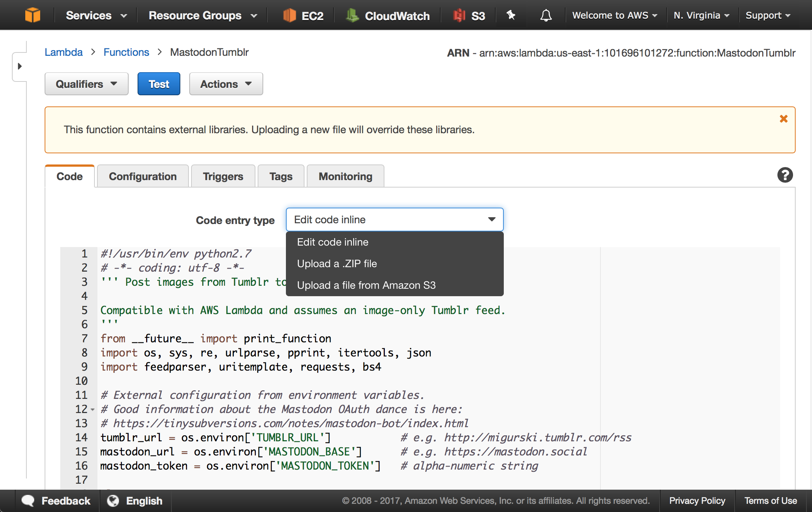The width and height of the screenshot is (812, 512).
Task: Click the MastodonTumblr breadcrumb name
Action: [209, 52]
